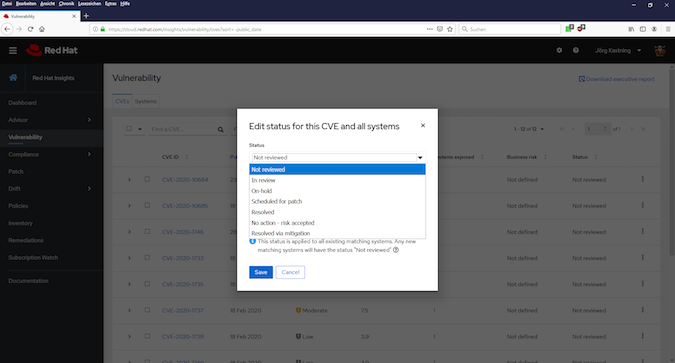This screenshot has width=675, height=363.
Task: Open kebab menu for CVE-2020-10684 row
Action: (x=643, y=179)
